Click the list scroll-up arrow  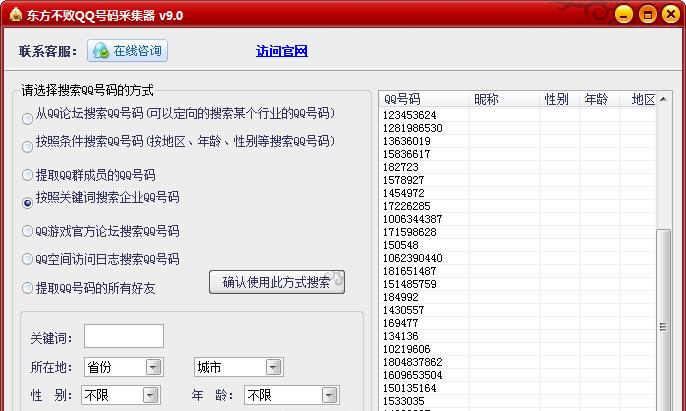coord(664,99)
